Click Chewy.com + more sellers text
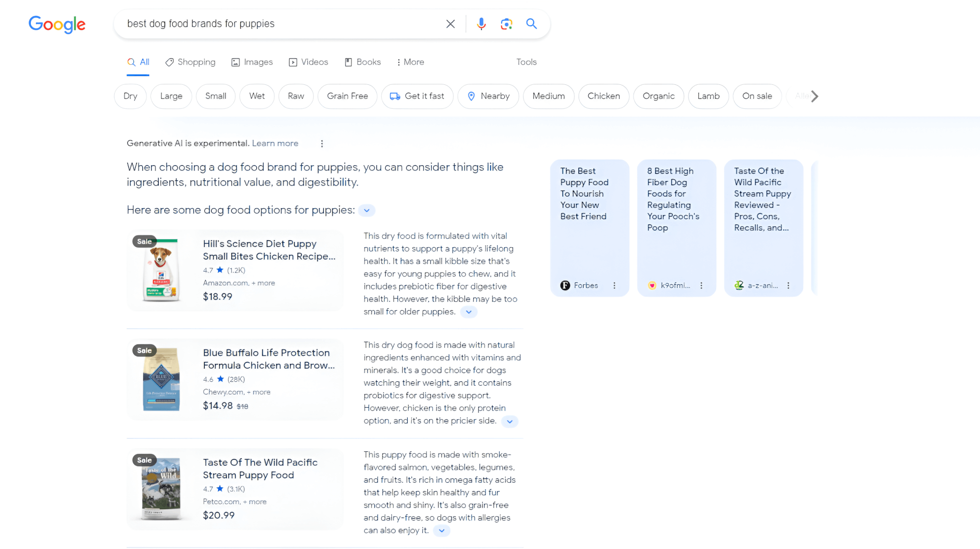 [237, 392]
